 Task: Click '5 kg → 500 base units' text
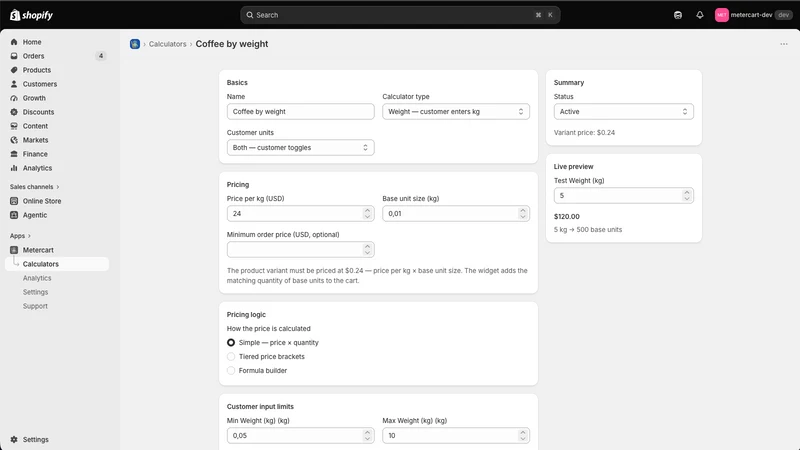(x=588, y=230)
